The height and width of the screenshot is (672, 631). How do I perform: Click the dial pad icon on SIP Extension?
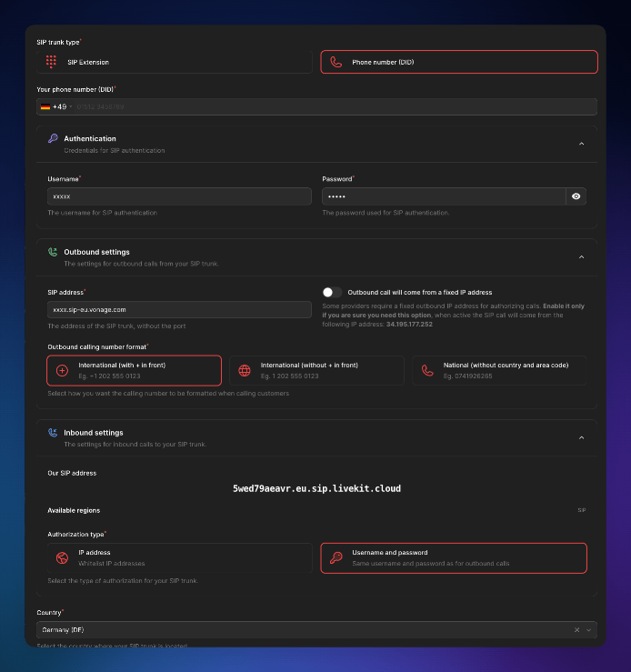(52, 62)
